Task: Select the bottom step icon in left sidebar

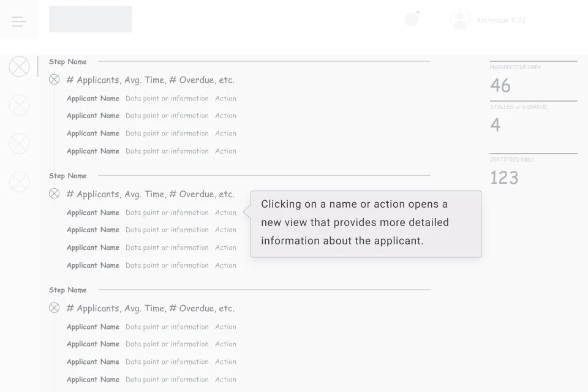Action: 19,182
